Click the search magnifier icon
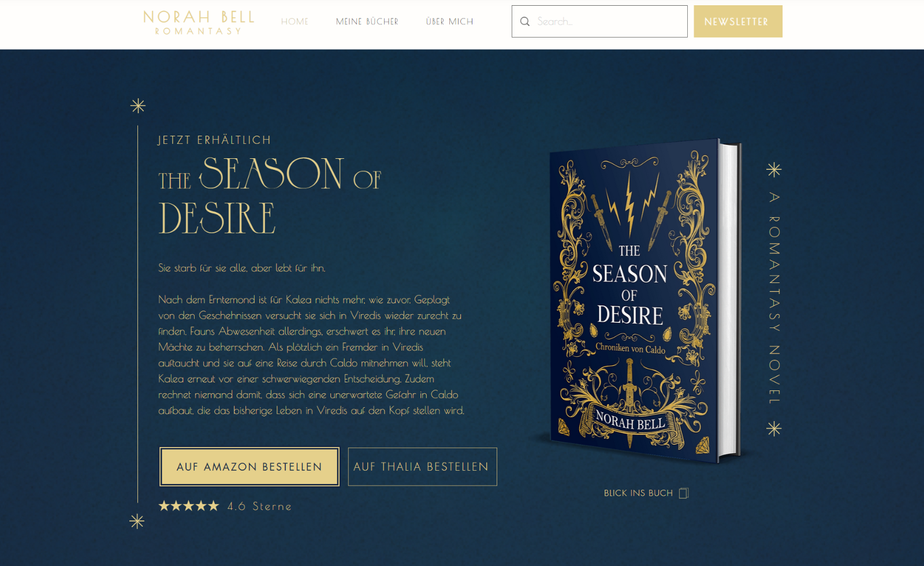 525,21
